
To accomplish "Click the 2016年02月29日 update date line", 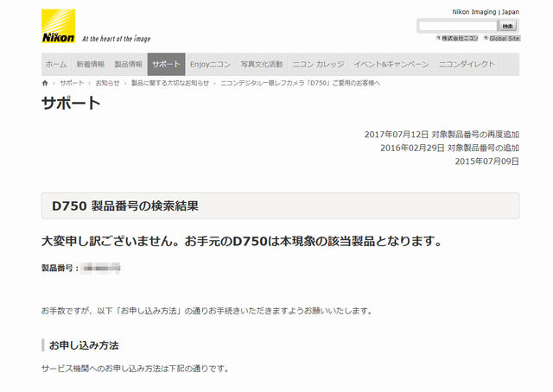I will pyautogui.click(x=449, y=148).
